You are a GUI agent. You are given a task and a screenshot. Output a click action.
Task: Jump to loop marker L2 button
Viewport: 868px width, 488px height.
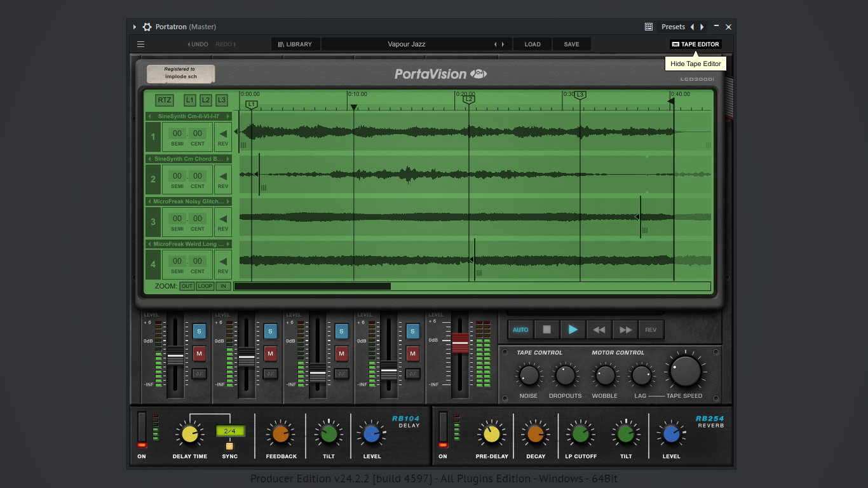pyautogui.click(x=206, y=100)
